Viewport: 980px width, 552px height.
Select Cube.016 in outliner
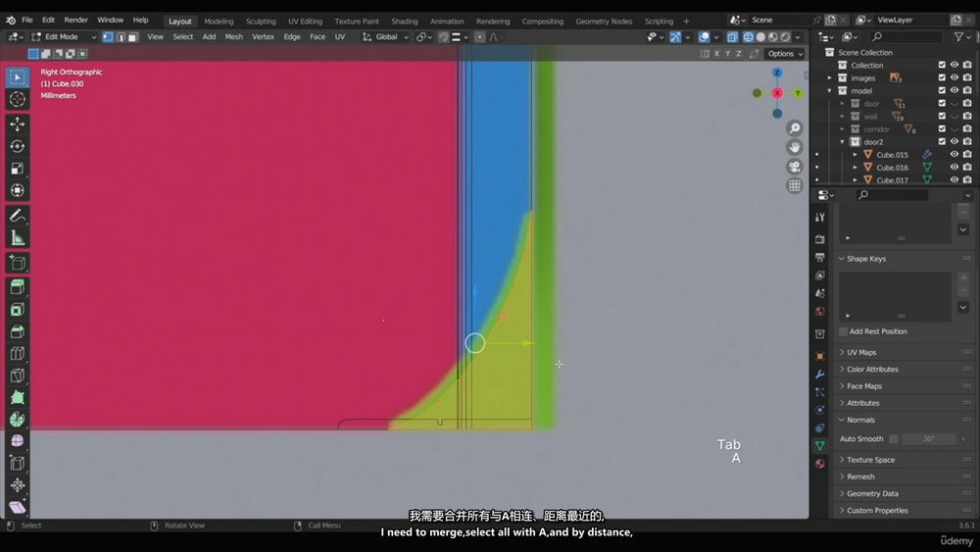892,168
